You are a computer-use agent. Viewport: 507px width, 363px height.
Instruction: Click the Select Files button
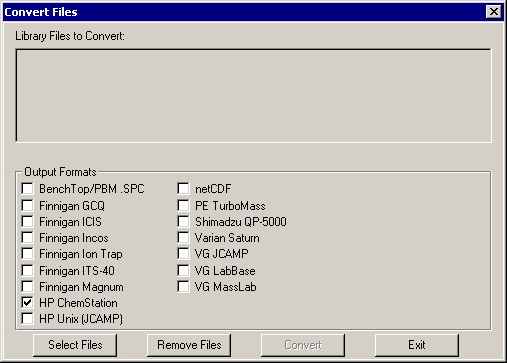coord(75,345)
